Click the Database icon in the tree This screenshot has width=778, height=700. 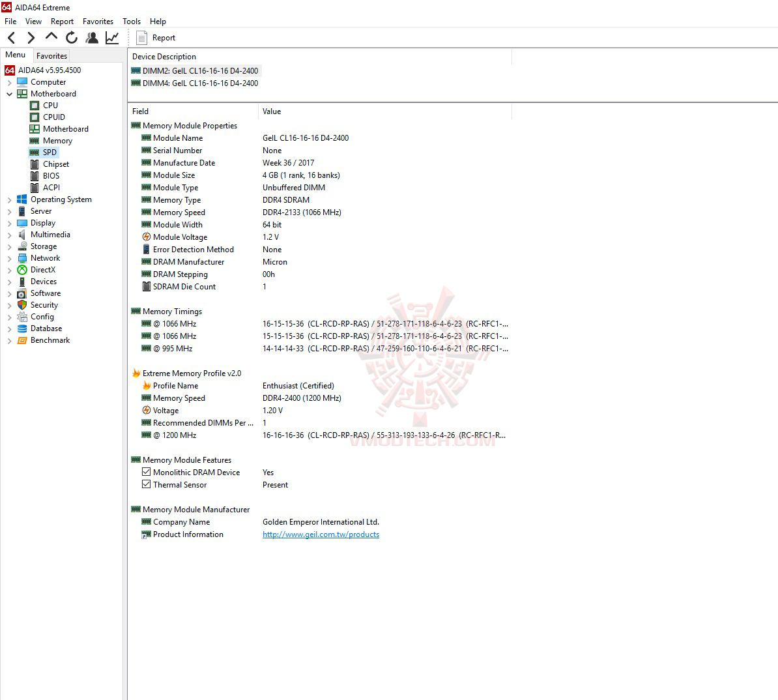22,328
